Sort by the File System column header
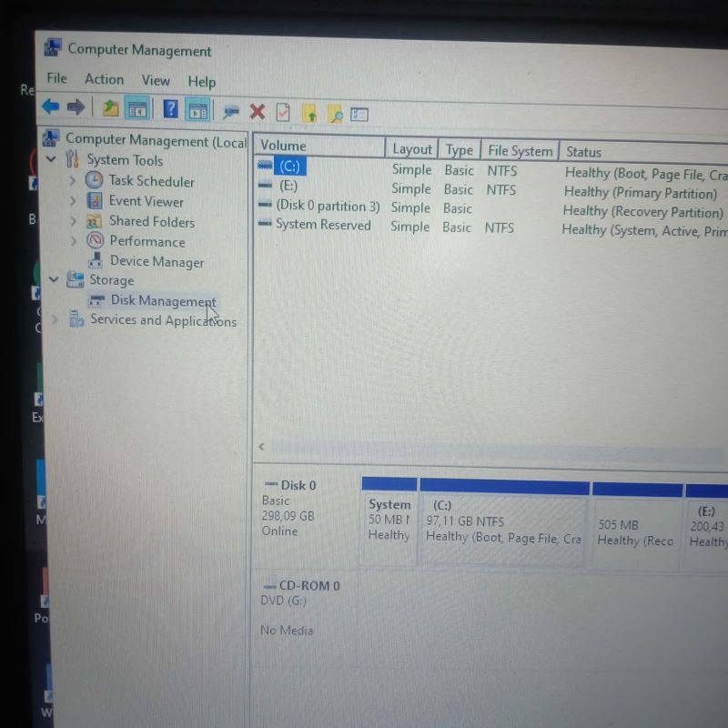Screen dimensions: 728x728 pyautogui.click(x=520, y=151)
